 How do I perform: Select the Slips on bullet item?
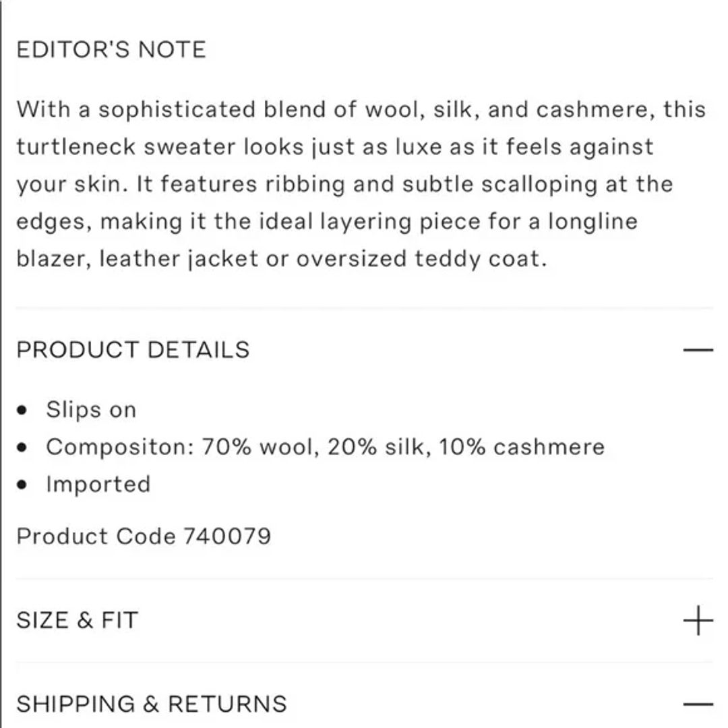pos(90,409)
